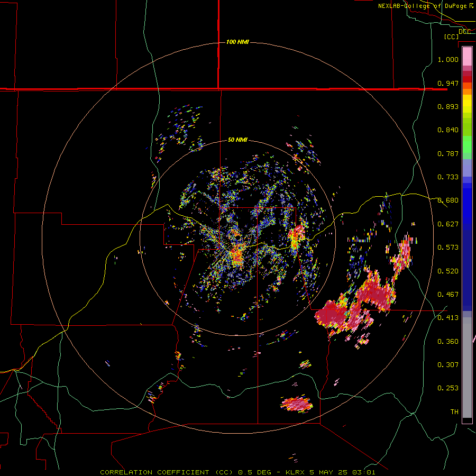
Task: Pick the bright green swatch above 0.787
Action: pos(467,144)
